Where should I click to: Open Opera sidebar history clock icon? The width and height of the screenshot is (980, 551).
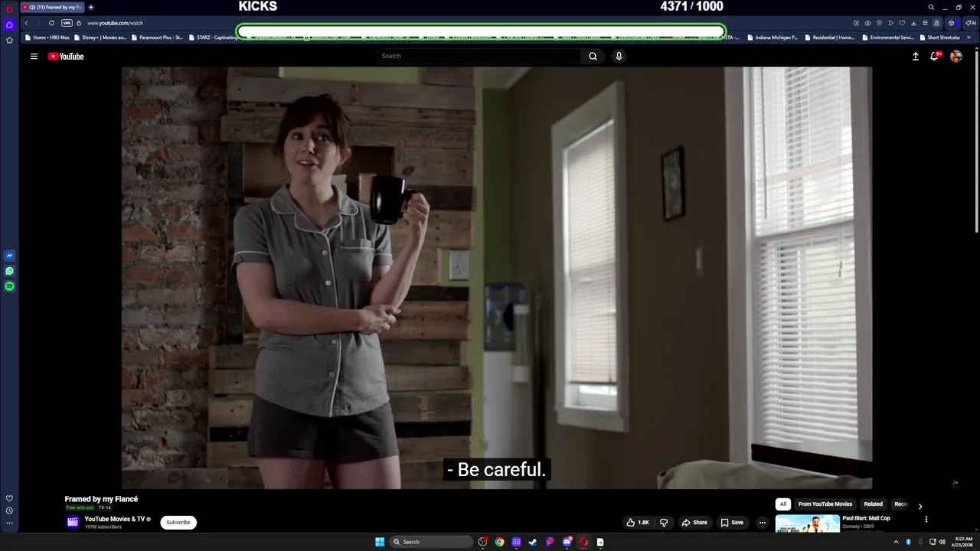click(9, 510)
